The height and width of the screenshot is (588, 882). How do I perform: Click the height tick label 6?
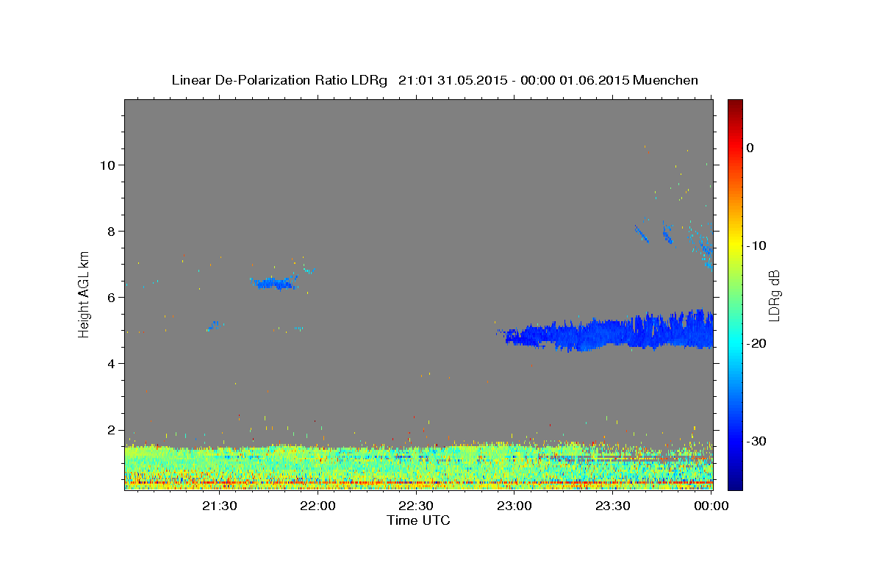tap(112, 298)
